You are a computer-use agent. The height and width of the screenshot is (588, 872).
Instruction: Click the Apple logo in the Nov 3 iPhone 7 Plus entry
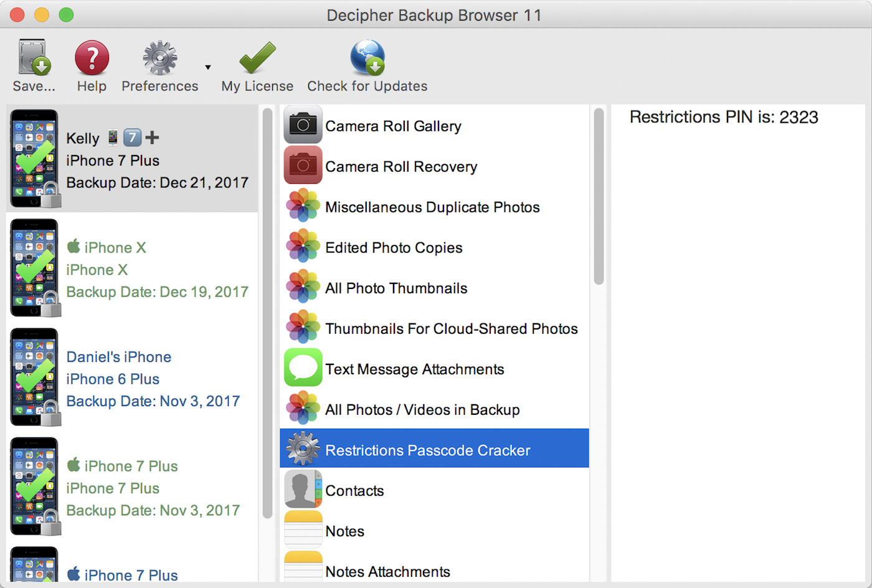[73, 465]
